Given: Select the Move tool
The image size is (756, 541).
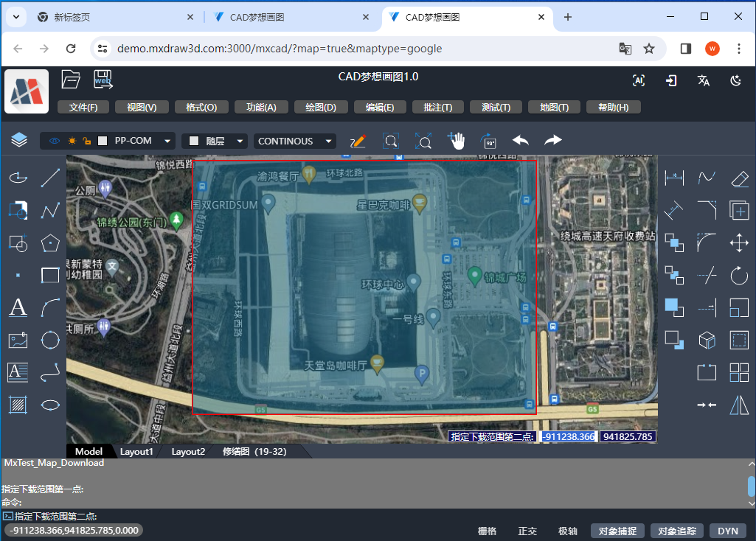Looking at the screenshot, I should (x=739, y=242).
